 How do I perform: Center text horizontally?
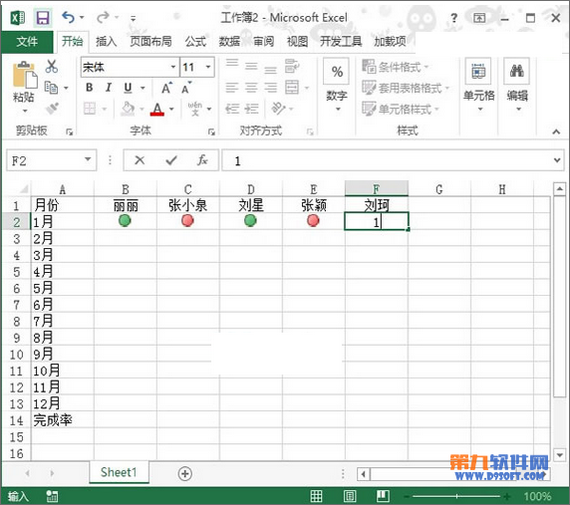pyautogui.click(x=251, y=87)
